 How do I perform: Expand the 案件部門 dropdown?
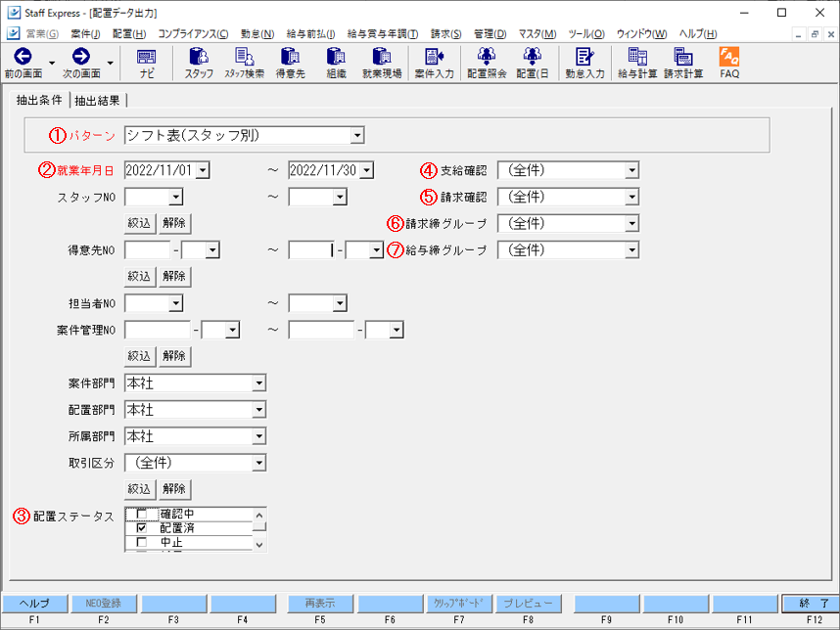point(259,383)
